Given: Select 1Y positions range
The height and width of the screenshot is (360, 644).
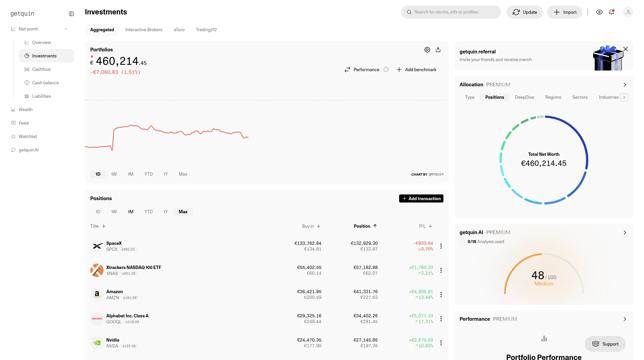Looking at the screenshot, I should click(166, 212).
